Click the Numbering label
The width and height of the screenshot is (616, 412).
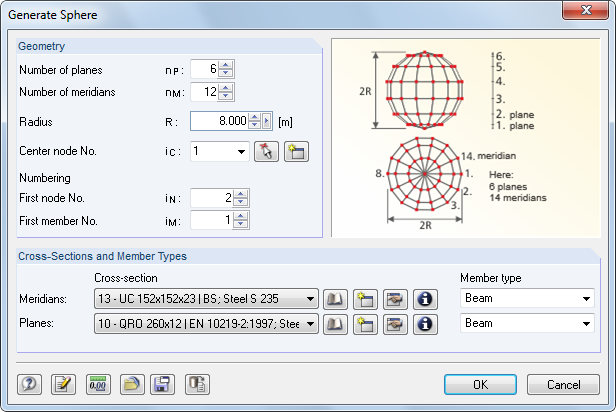pos(45,178)
